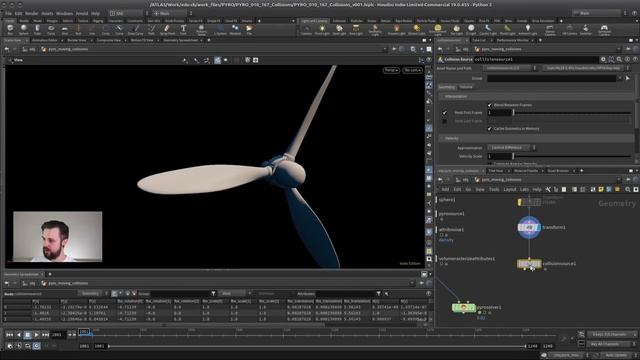Open the Asset Name and Path version dropdown
This screenshot has width=640, height=360.
pos(510,68)
